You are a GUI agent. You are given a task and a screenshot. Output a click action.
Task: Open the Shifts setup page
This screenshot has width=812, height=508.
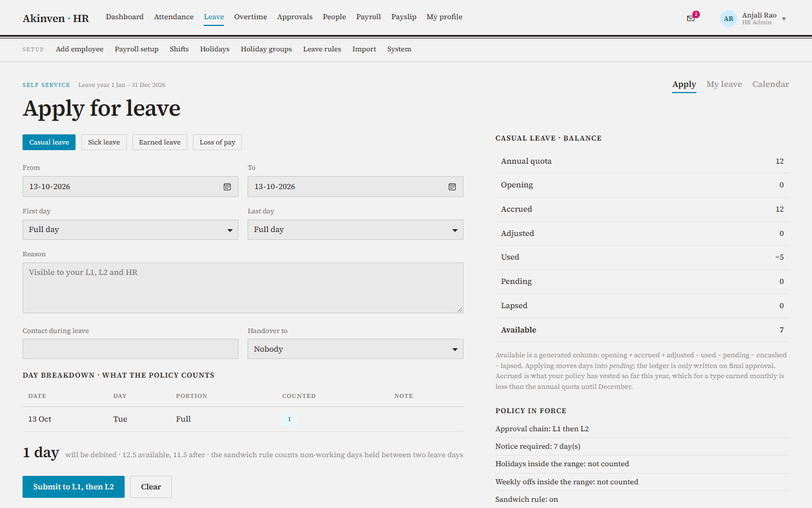point(179,49)
